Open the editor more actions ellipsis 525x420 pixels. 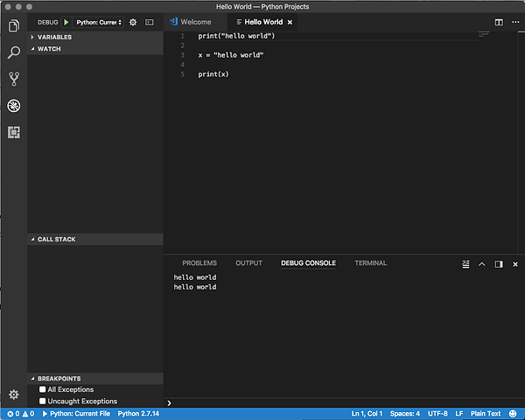[515, 22]
